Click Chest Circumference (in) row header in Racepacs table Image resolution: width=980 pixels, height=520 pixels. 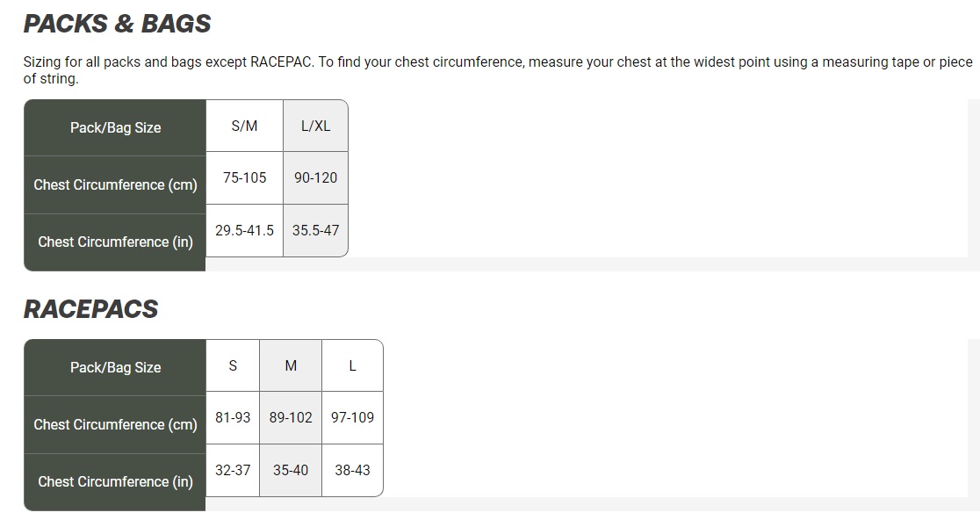(x=115, y=481)
